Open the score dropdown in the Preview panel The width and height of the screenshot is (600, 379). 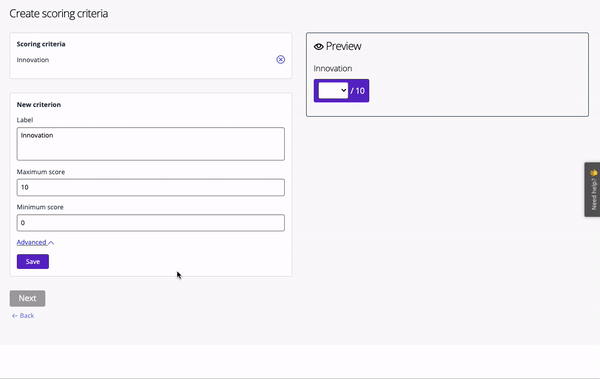333,91
